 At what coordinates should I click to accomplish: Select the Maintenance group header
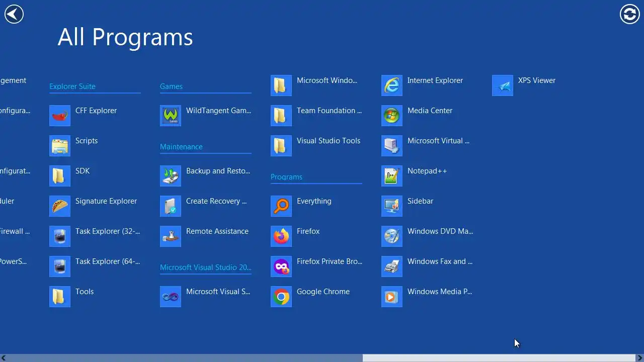click(181, 147)
